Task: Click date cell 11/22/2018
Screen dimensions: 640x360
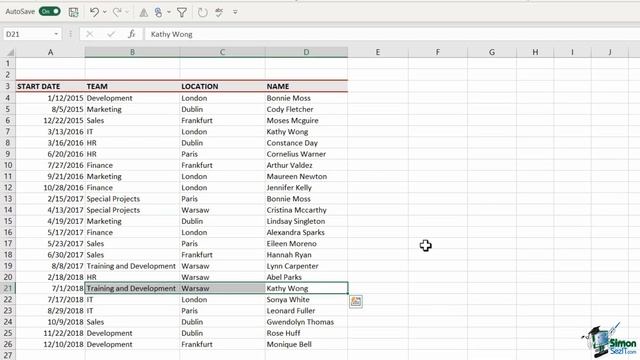Action: coord(50,333)
